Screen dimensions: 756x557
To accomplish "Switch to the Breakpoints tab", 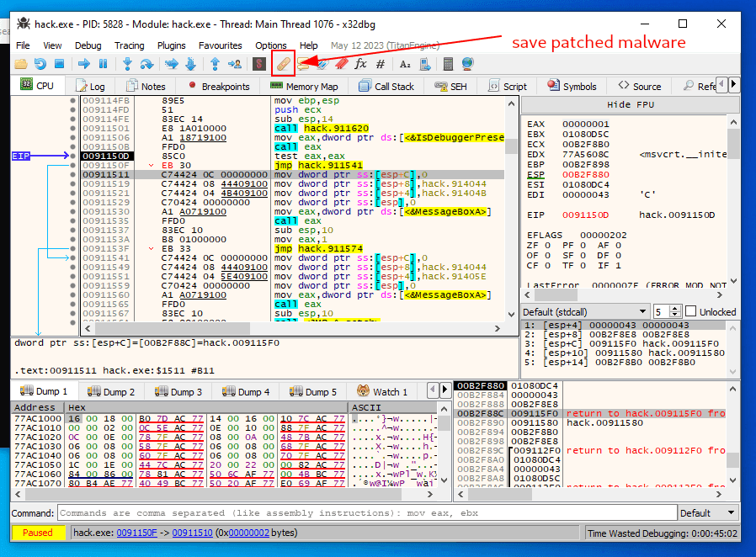I will [x=224, y=85].
